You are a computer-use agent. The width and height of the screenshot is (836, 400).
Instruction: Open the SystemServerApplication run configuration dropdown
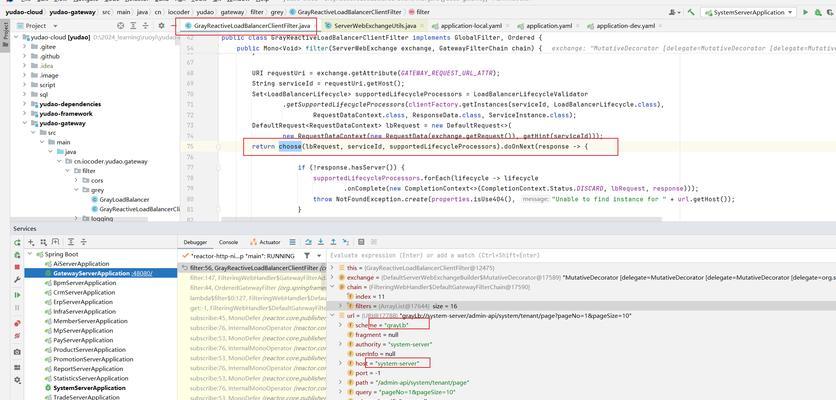pyautogui.click(x=749, y=12)
